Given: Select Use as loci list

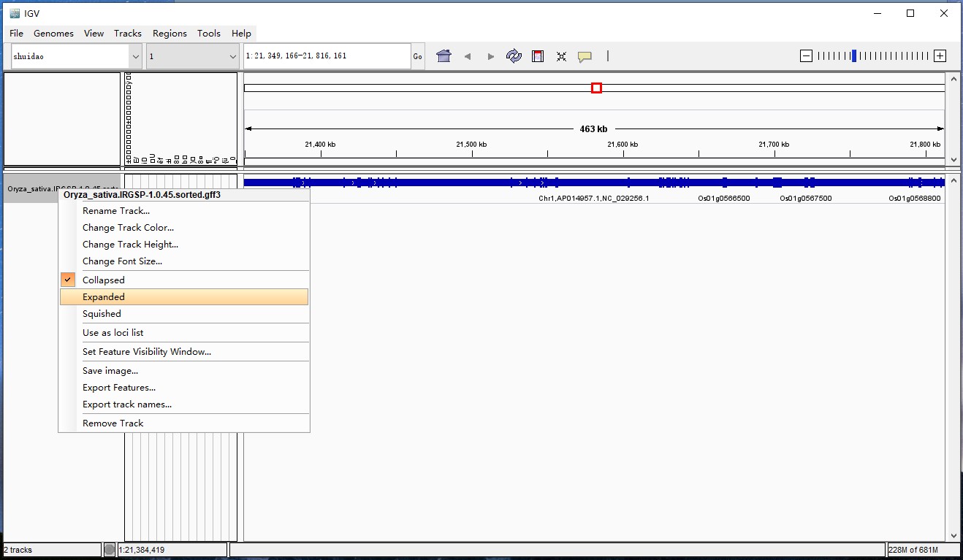Looking at the screenshot, I should click(x=185, y=333).
